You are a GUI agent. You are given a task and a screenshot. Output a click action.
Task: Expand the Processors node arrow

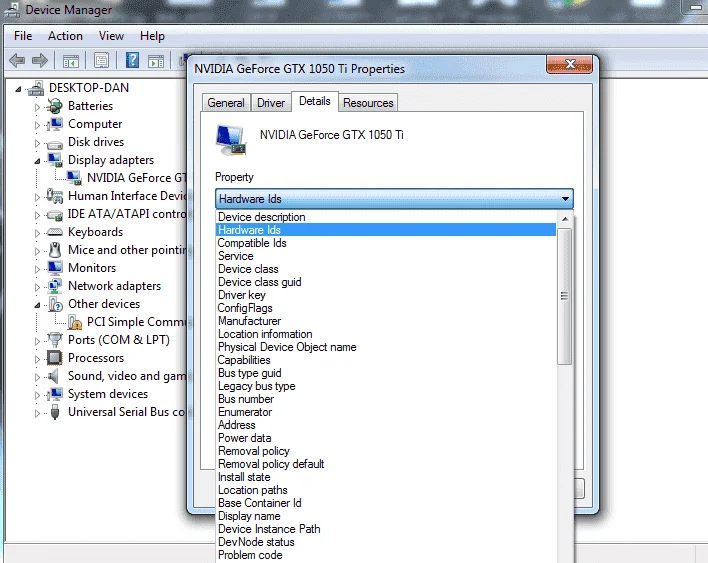pyautogui.click(x=37, y=359)
